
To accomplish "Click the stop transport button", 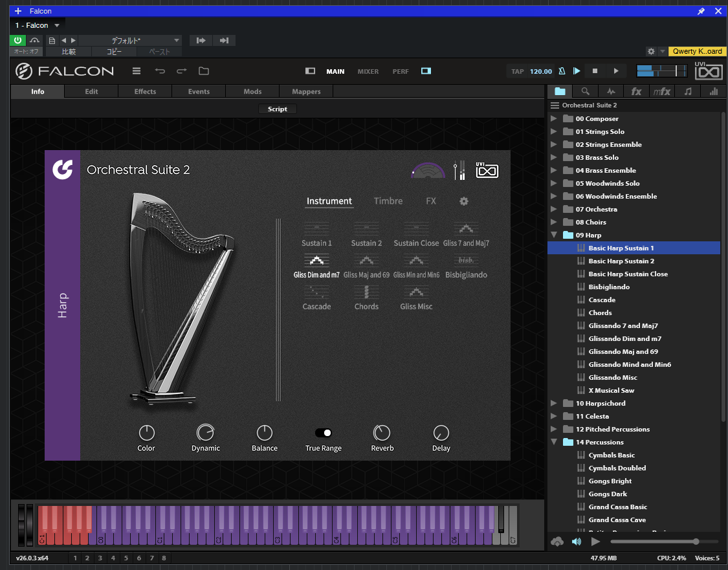I will tap(595, 71).
